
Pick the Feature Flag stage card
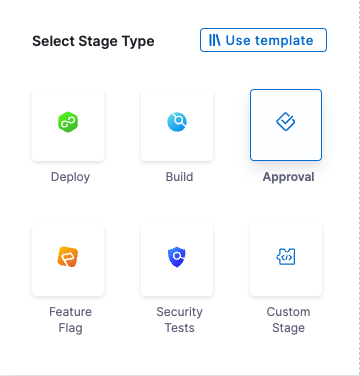(68, 260)
